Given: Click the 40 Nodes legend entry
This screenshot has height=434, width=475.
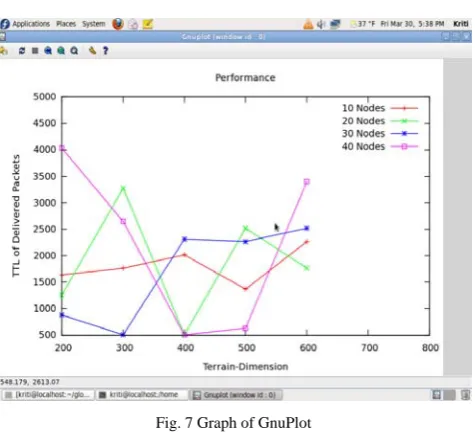Looking at the screenshot, I should point(380,146).
